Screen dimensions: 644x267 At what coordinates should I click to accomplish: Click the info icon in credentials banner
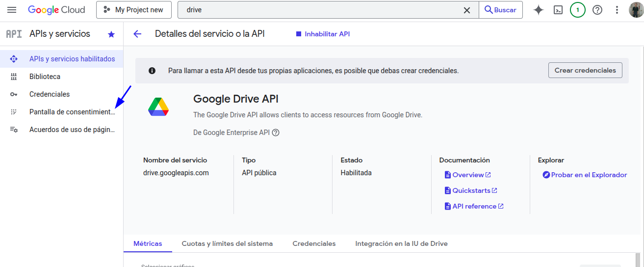tap(152, 71)
